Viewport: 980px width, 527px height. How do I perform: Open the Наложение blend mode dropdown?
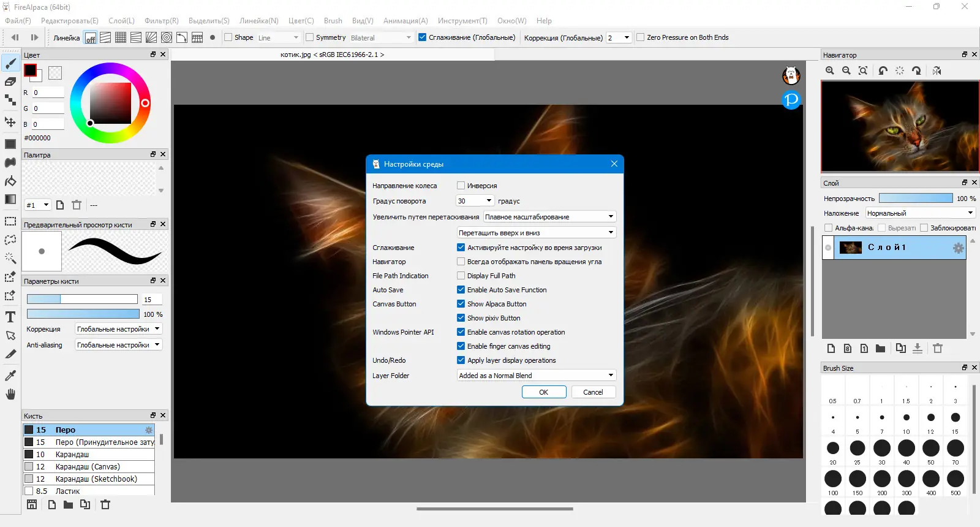919,213
